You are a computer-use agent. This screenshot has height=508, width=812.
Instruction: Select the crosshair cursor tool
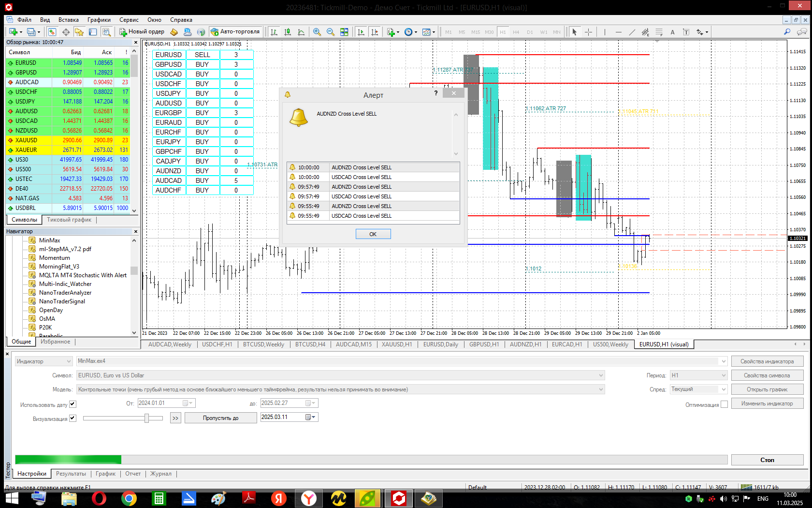(588, 32)
